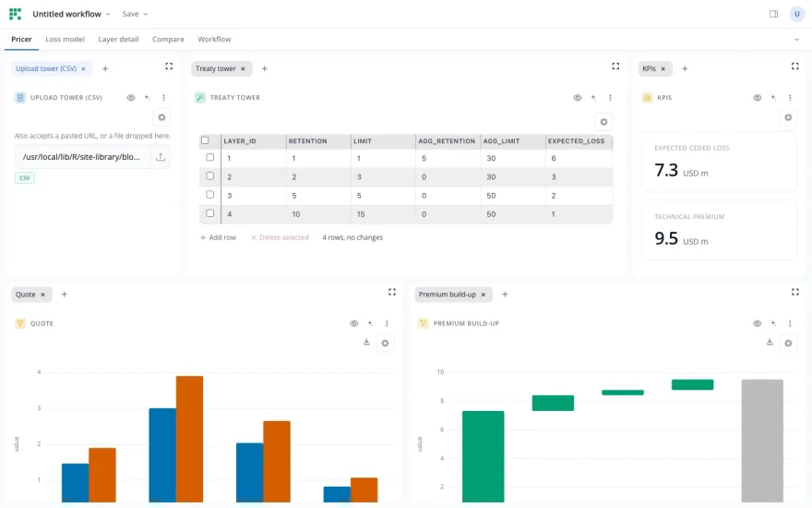Click sparkle icon in Treaty tower header

[593, 98]
